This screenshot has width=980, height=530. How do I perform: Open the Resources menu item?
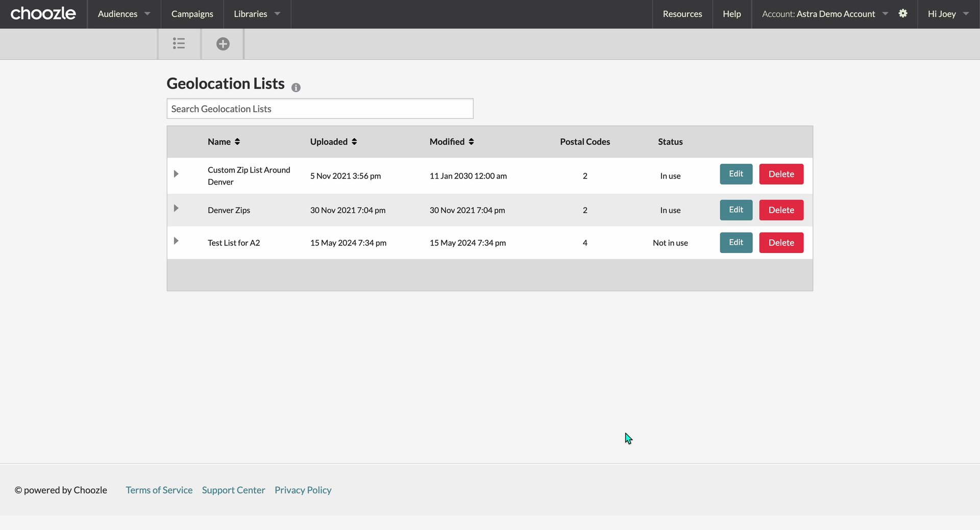(x=682, y=14)
